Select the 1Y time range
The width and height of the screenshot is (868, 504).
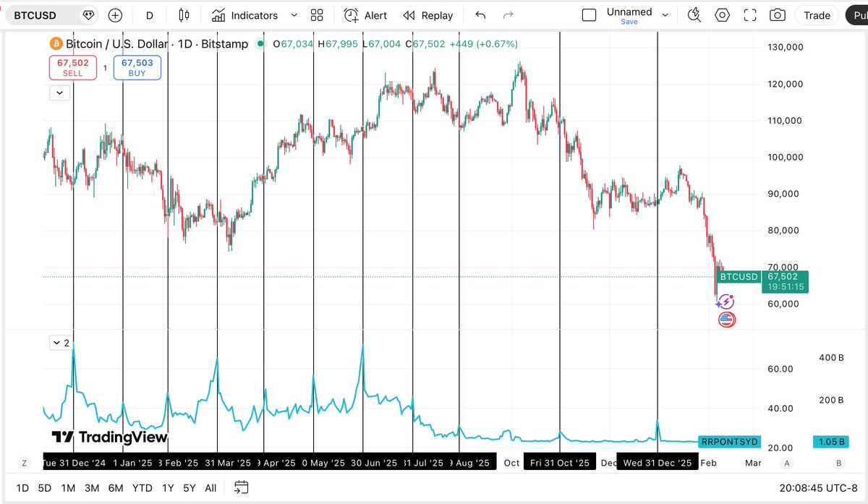point(168,488)
